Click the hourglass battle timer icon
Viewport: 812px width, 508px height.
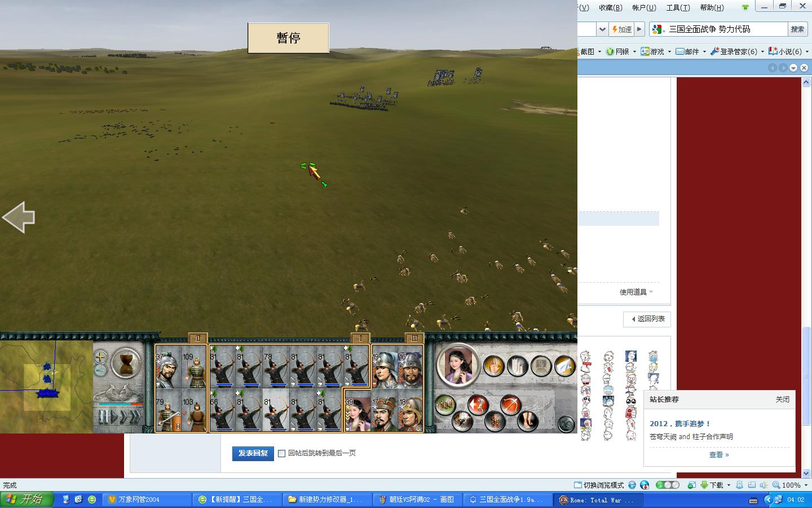[125, 362]
